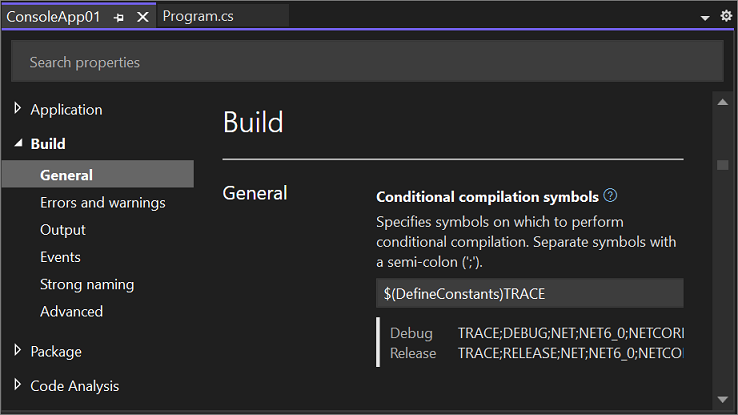Select Strong naming settings
The width and height of the screenshot is (738, 415).
[x=87, y=285]
